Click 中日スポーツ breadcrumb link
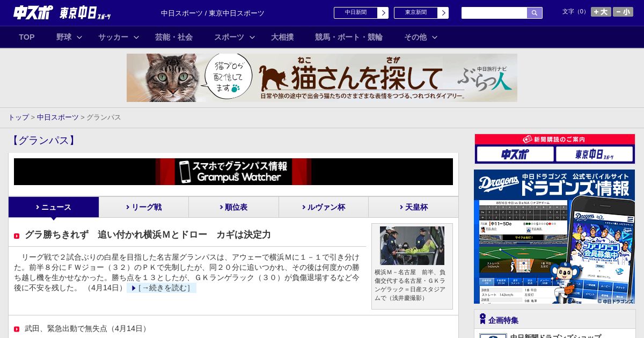 coord(58,117)
